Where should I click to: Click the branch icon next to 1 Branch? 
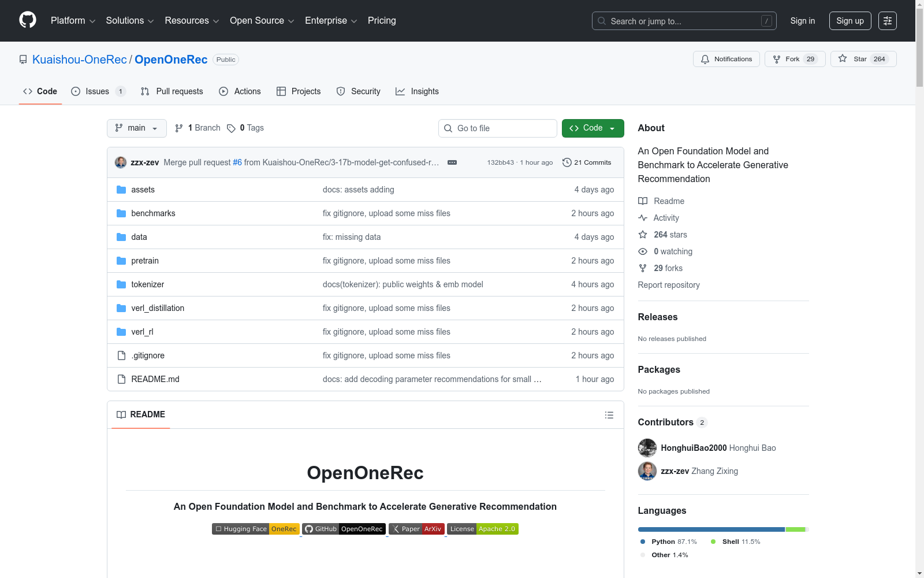point(179,128)
